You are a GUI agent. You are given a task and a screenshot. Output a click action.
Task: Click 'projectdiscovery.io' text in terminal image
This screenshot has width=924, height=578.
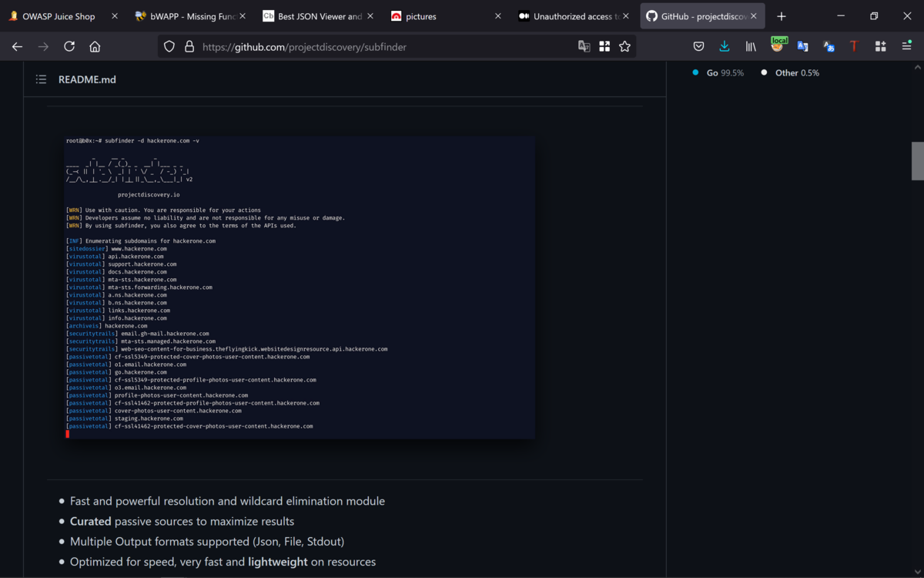click(149, 195)
